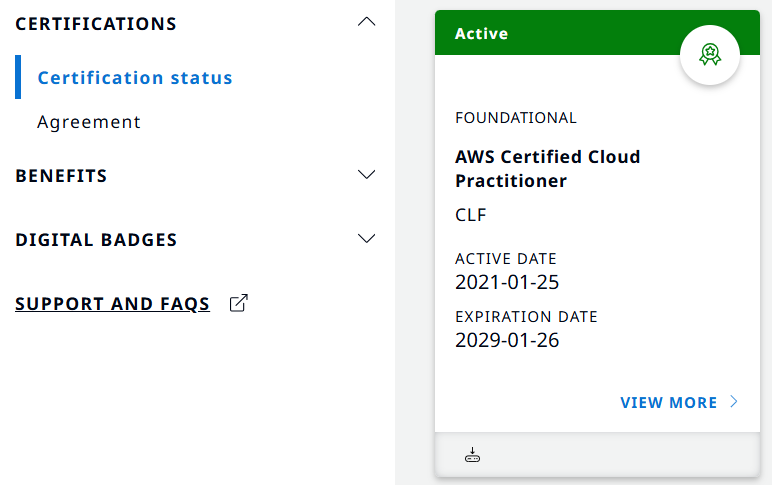The image size is (772, 485).
Task: Click the Digital Badges heading label
Action: click(x=96, y=240)
